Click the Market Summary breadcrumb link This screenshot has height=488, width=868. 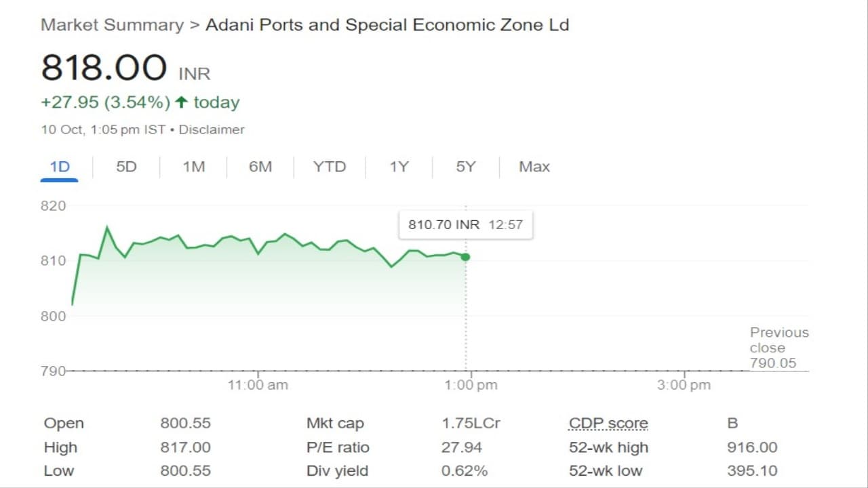112,26
